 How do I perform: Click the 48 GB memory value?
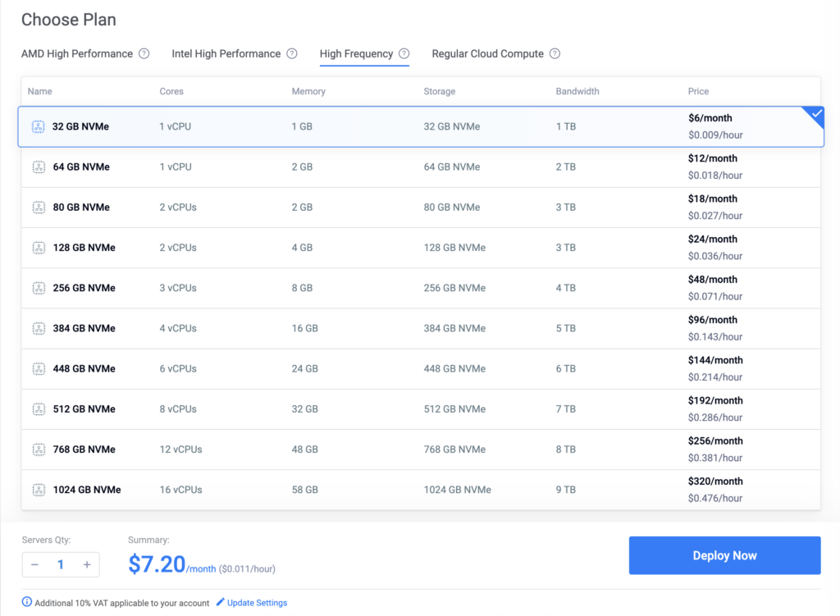pyautogui.click(x=305, y=449)
